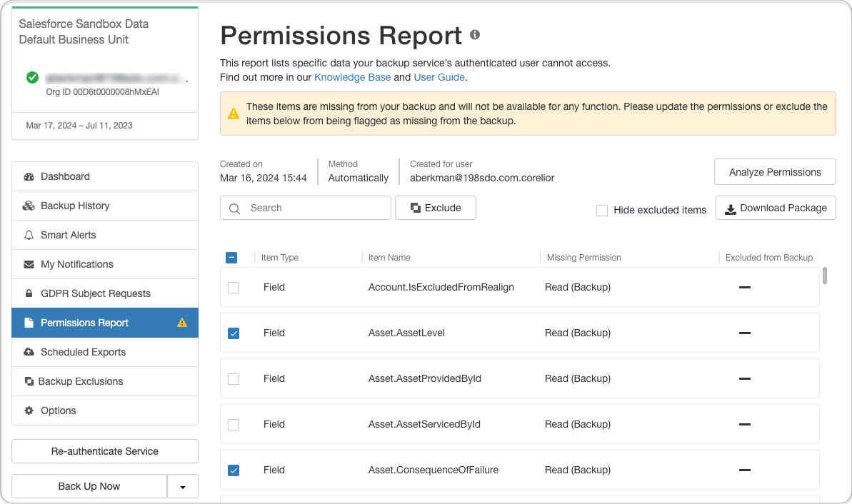Click the Options gear icon
Image resolution: width=852 pixels, height=504 pixels.
(29, 411)
